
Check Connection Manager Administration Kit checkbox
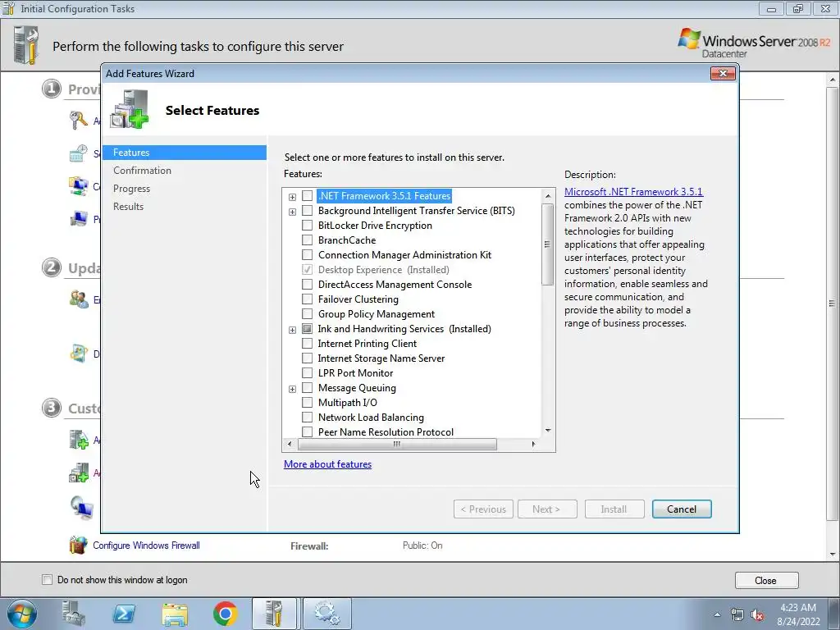308,254
